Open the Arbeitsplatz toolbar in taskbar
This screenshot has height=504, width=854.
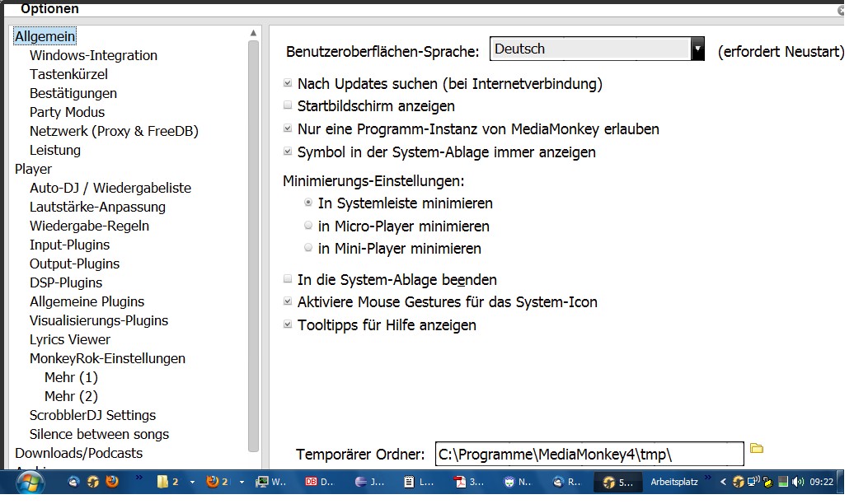click(x=674, y=482)
